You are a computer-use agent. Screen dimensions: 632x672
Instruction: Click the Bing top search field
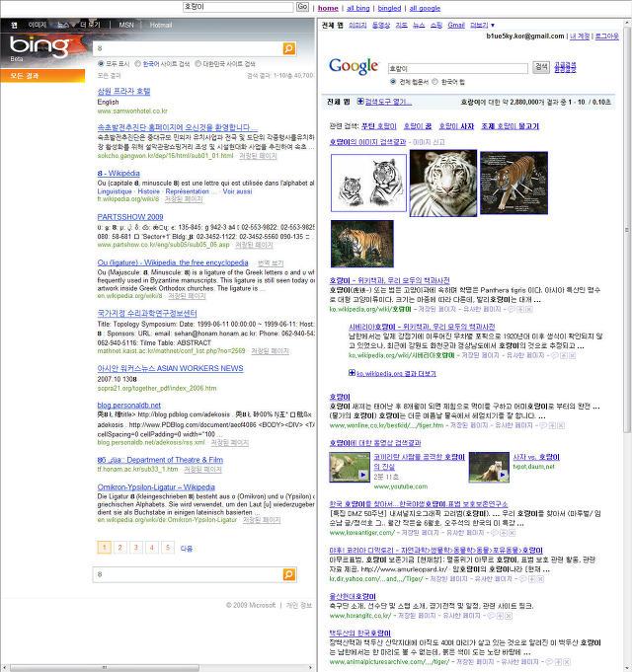(188, 48)
